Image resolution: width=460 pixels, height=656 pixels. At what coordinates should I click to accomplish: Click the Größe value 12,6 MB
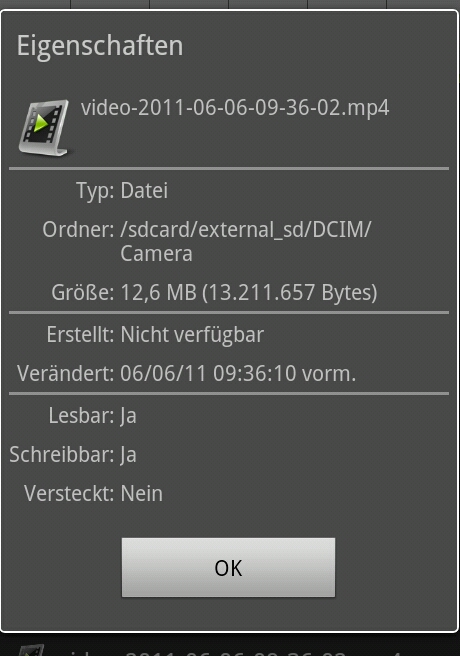(158, 292)
